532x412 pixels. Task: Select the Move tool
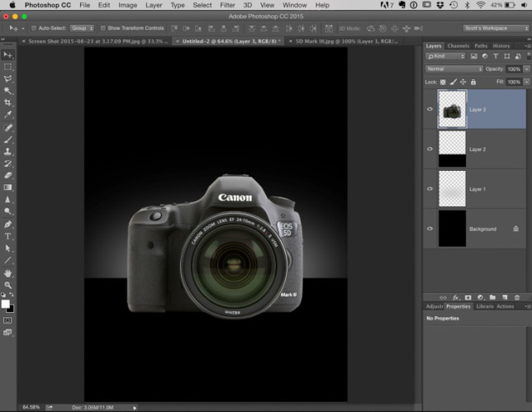[x=7, y=55]
